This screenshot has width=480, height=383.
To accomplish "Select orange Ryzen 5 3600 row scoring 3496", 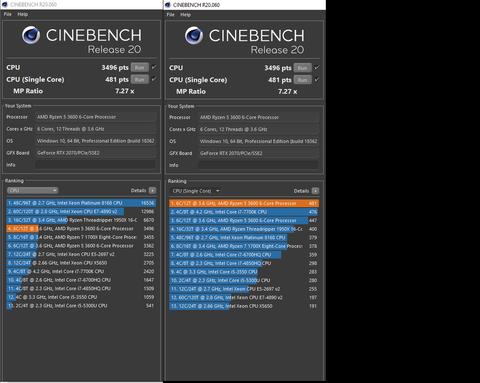I will point(81,229).
